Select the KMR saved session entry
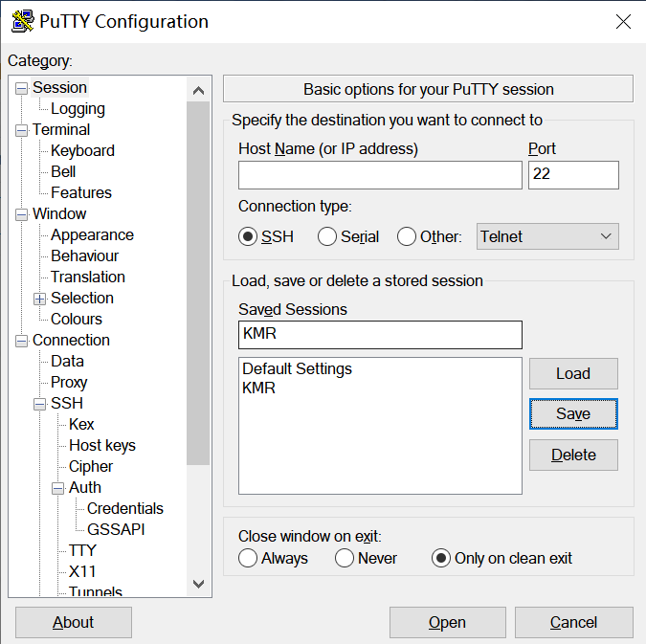Image resolution: width=646 pixels, height=644 pixels. point(259,388)
